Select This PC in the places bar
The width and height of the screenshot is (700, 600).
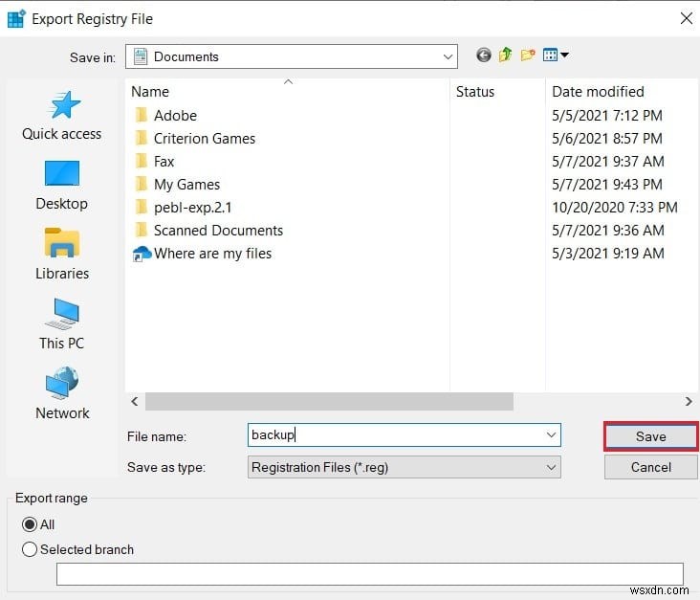62,324
